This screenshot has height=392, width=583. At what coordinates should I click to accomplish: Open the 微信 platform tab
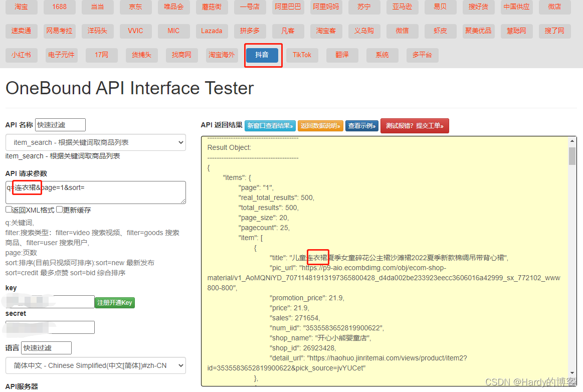(x=402, y=31)
